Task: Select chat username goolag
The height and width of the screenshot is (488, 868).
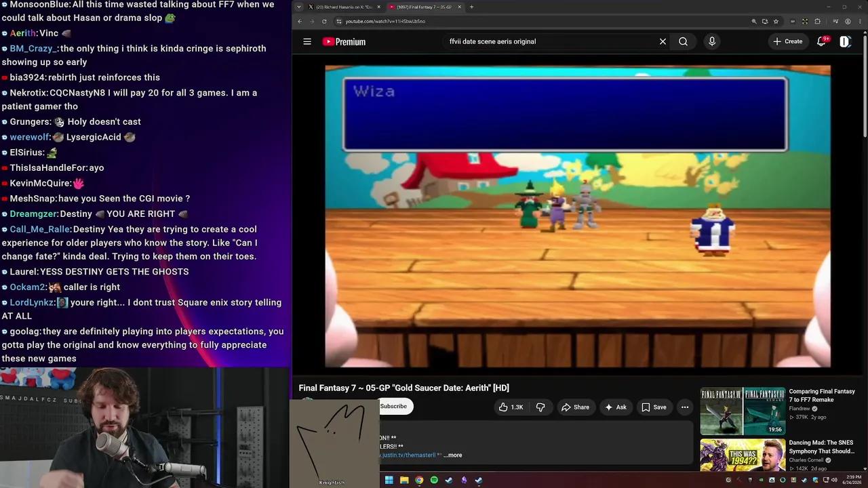Action: pyautogui.click(x=24, y=331)
